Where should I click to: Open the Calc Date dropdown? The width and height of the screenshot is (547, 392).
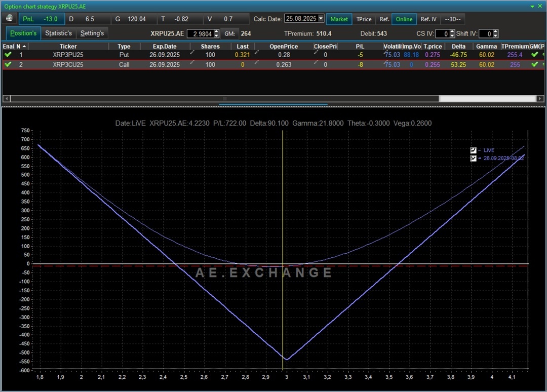[x=321, y=18]
